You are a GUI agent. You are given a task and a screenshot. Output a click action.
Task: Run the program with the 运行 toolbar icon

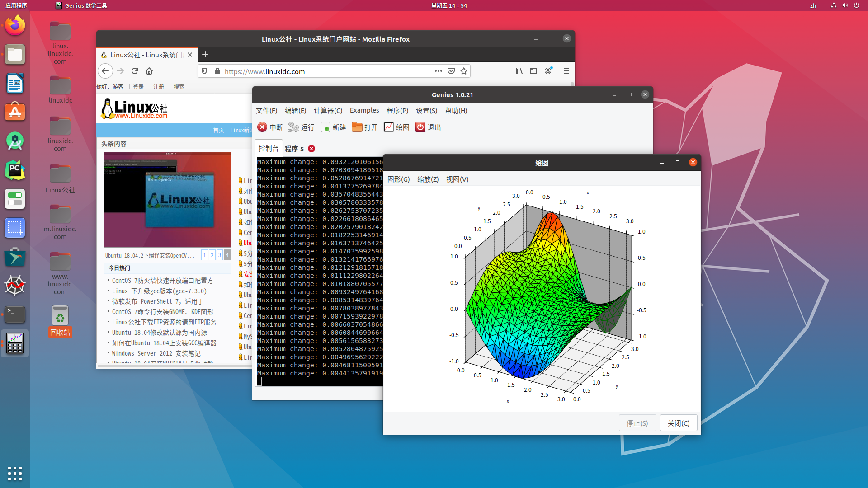pos(301,127)
